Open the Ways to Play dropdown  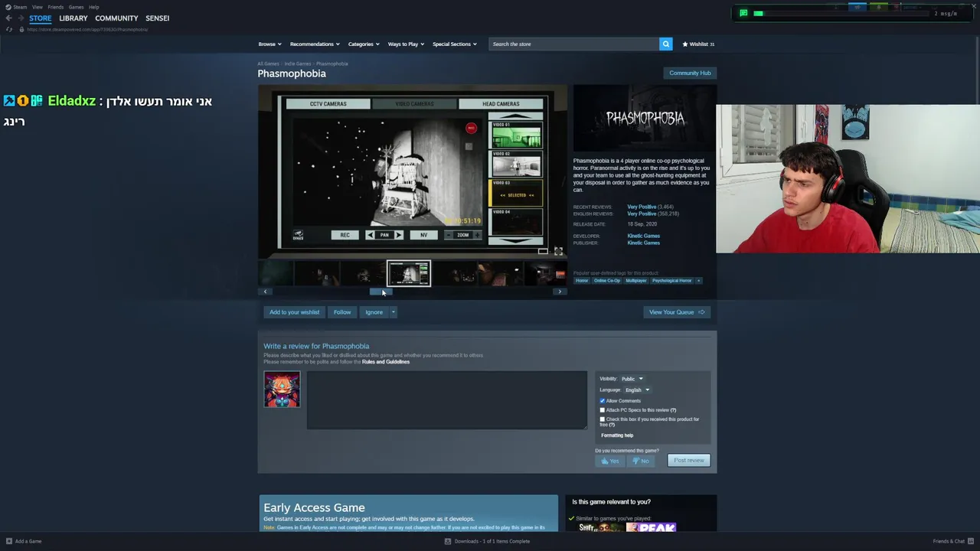click(x=406, y=44)
